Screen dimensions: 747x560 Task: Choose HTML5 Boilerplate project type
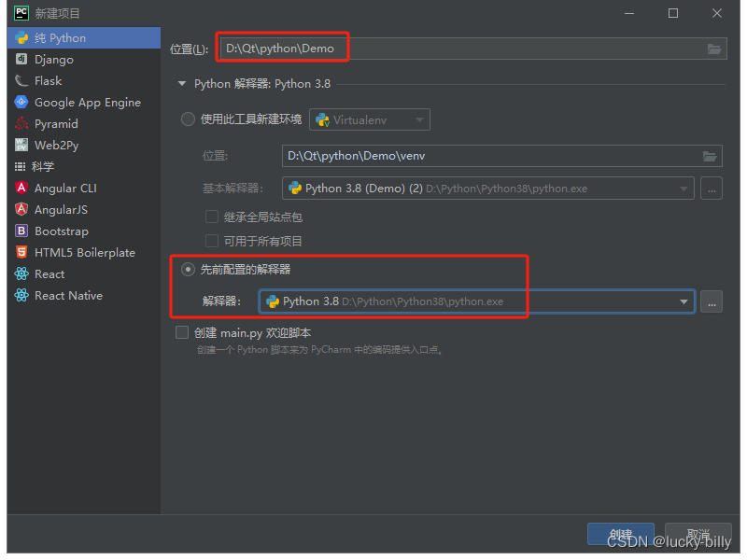(x=85, y=253)
